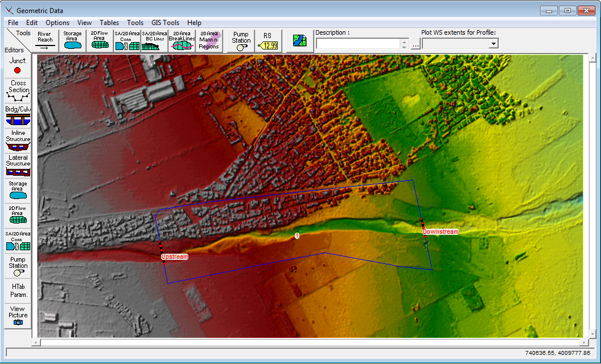Select the 2D Area Mann n Regions tool

point(209,40)
